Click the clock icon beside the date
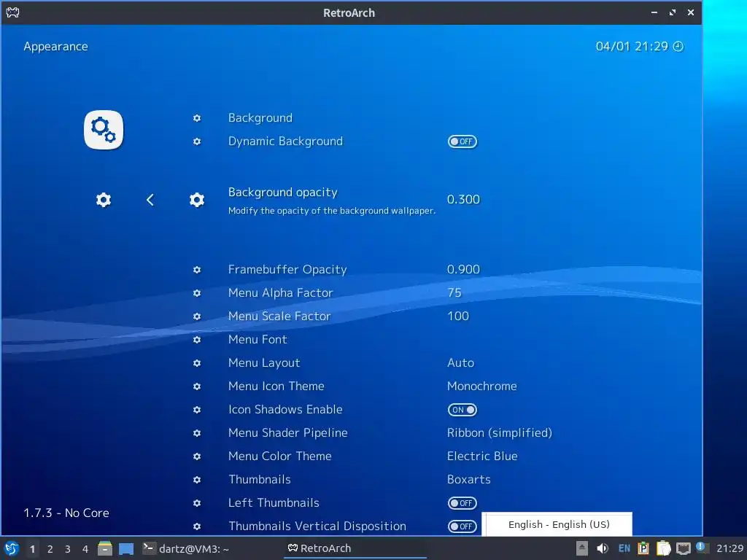 678,46
